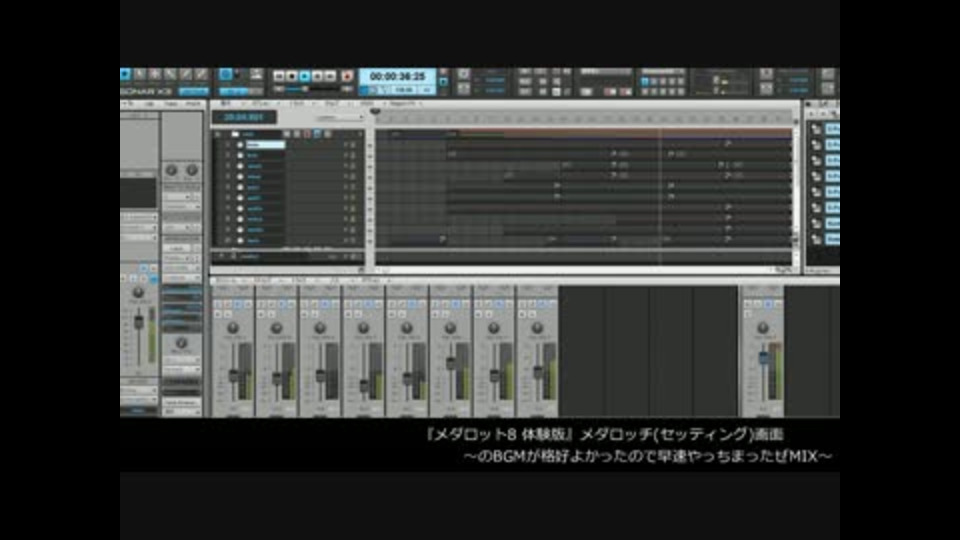Open the first menu in Console view menu bar
The width and height of the screenshot is (960, 540).
(x=225, y=280)
